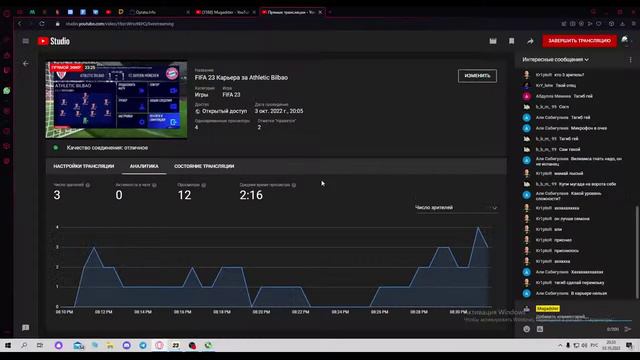Click the taskbar clock and date
The height and width of the screenshot is (360, 640).
pos(611,345)
